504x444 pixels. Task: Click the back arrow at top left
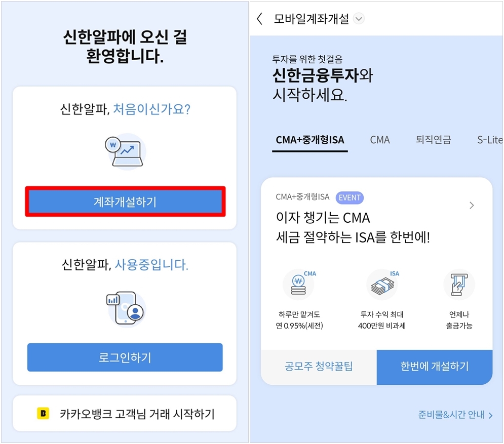coord(259,18)
